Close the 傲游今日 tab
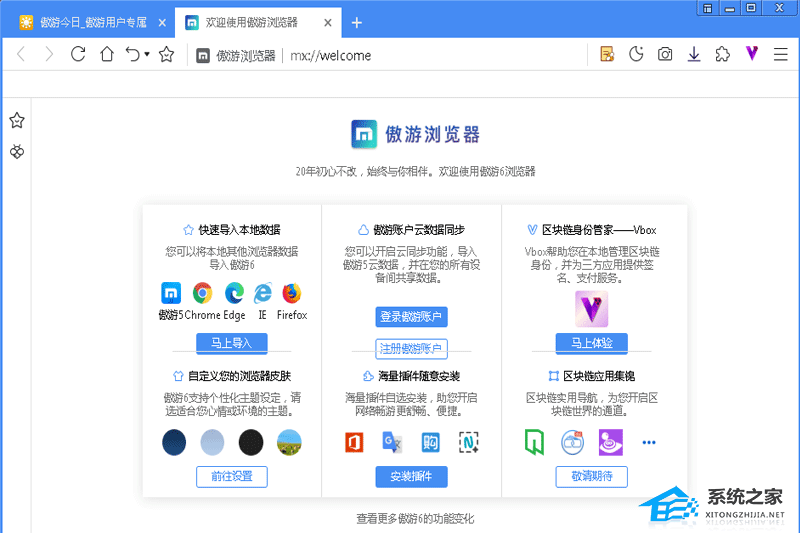800x533 pixels. click(162, 23)
